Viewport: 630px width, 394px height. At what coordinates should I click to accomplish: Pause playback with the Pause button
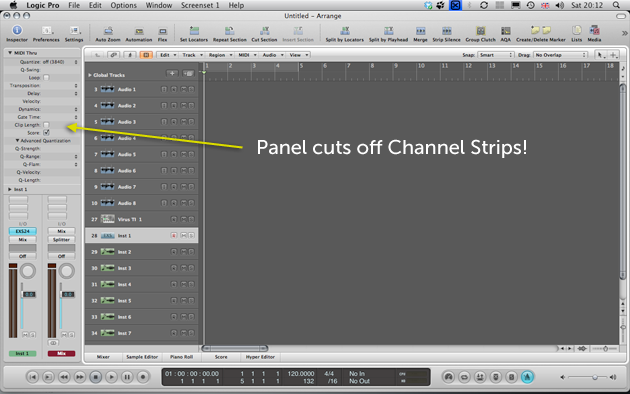pos(127,377)
